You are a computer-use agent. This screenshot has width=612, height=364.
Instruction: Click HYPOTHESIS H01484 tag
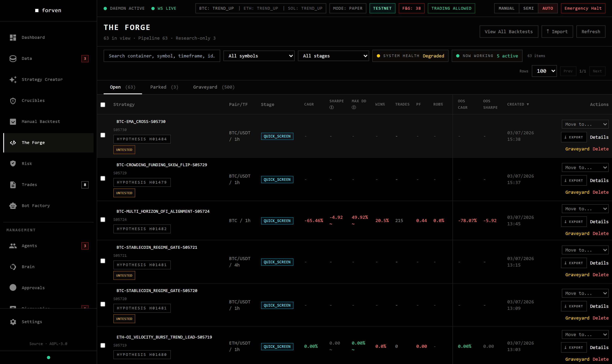[x=142, y=139]
